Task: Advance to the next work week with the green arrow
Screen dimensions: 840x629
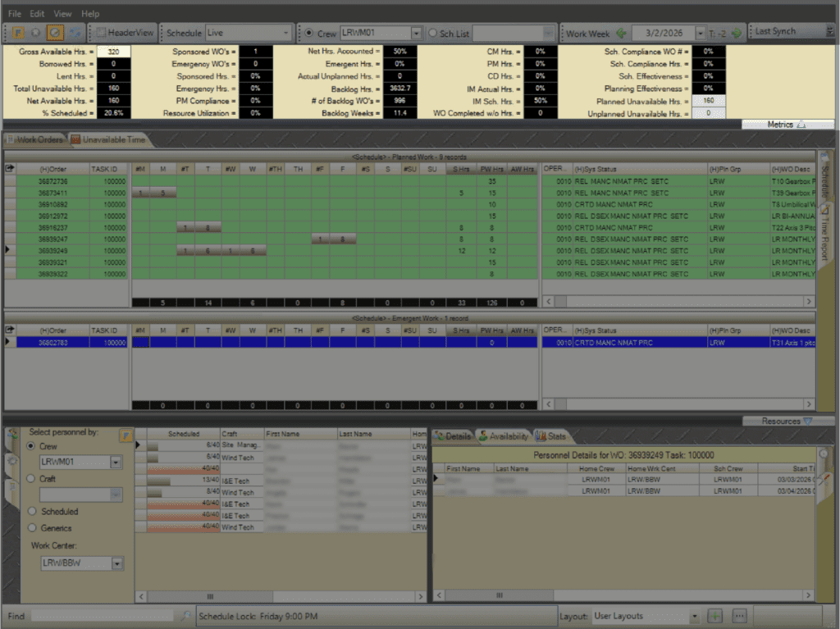Action: [736, 34]
